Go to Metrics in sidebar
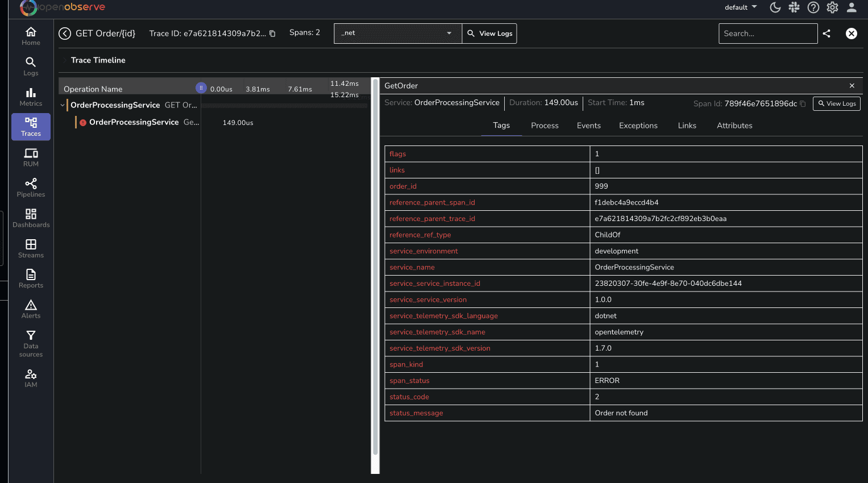Screen dimensions: 868x483 click(31, 97)
